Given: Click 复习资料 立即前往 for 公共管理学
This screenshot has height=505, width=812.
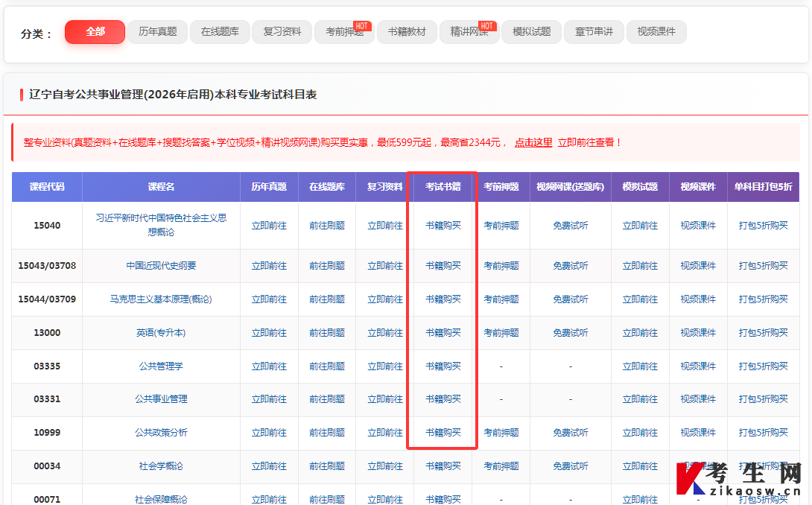Looking at the screenshot, I should (385, 366).
